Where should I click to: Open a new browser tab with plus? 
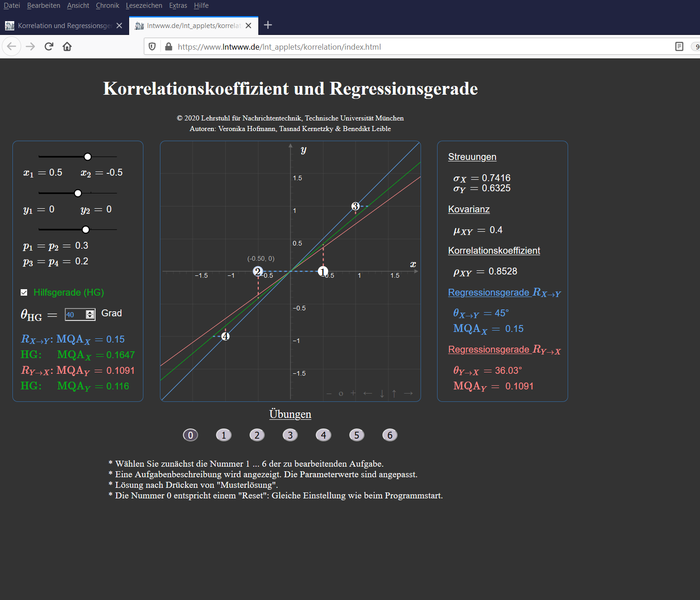267,24
